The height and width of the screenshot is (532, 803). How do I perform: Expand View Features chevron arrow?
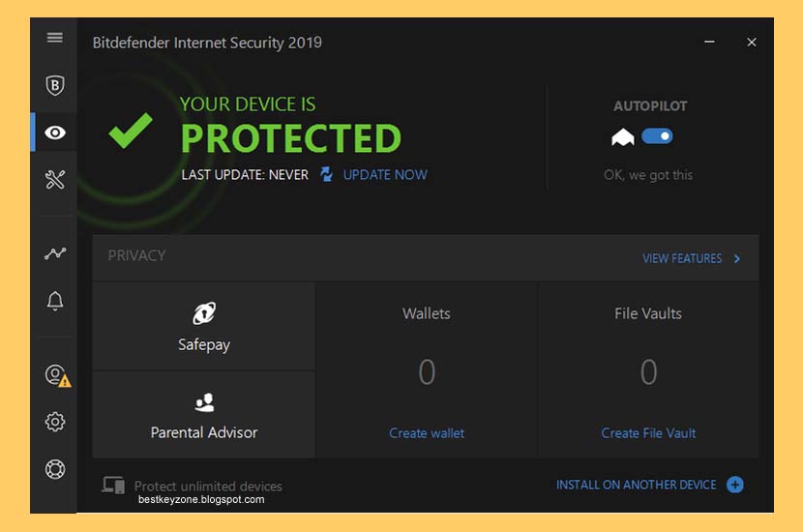click(x=737, y=258)
